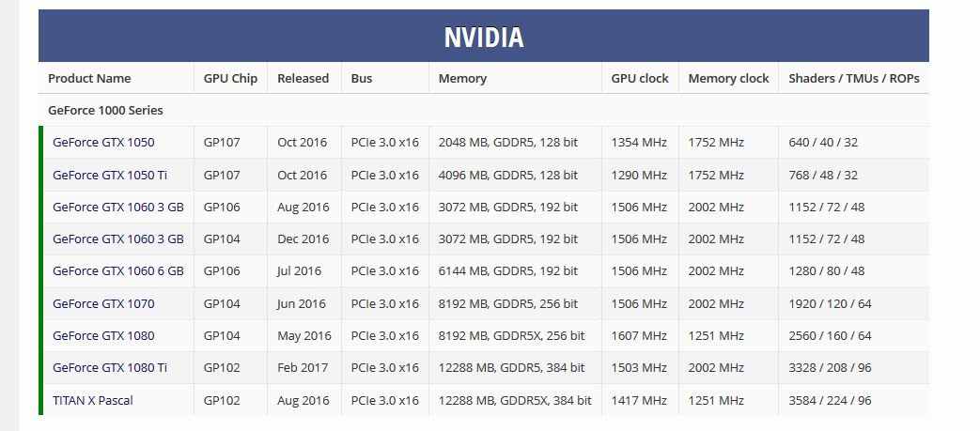Click the Product Name column header
The height and width of the screenshot is (431, 980).
pyautogui.click(x=89, y=78)
